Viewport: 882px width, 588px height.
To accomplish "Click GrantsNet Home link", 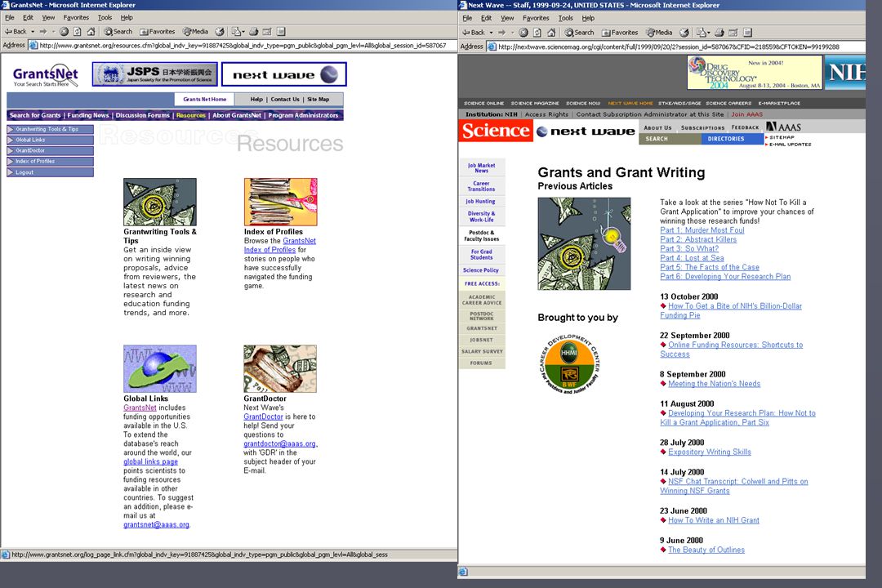I will 205,99.
